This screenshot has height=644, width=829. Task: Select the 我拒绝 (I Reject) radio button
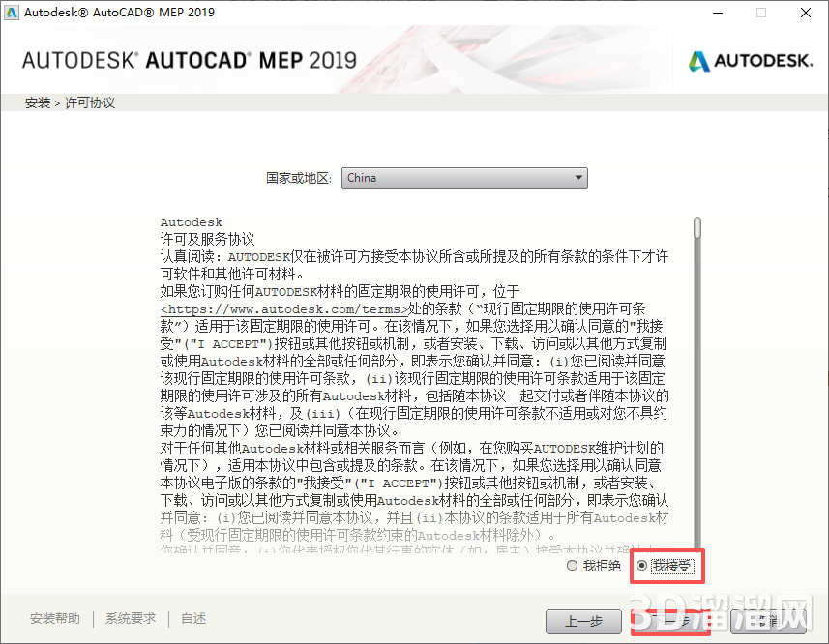click(x=572, y=566)
